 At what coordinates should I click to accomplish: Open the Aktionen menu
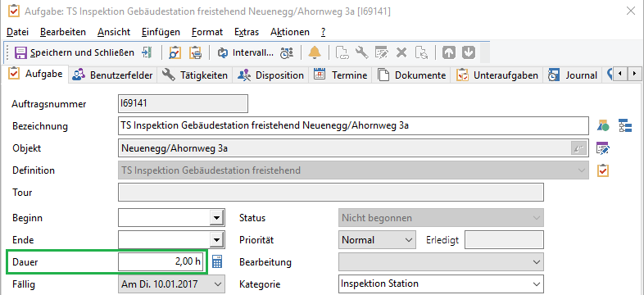point(290,32)
